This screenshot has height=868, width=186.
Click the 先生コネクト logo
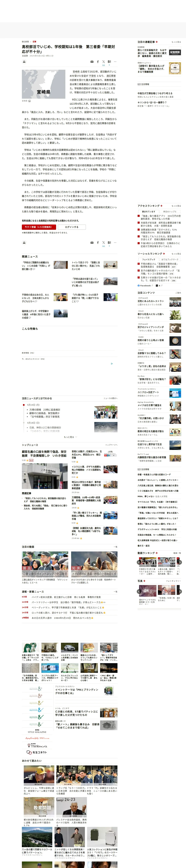click(37, 752)
